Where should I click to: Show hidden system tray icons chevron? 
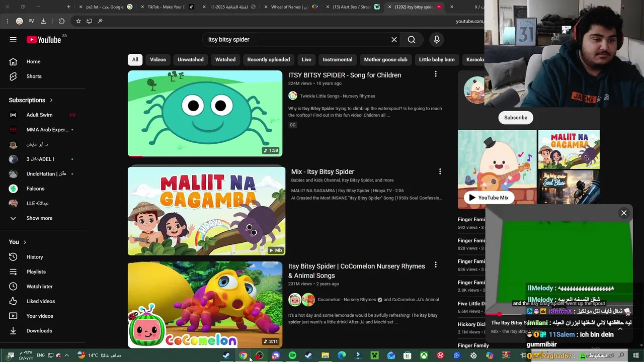(x=66, y=355)
